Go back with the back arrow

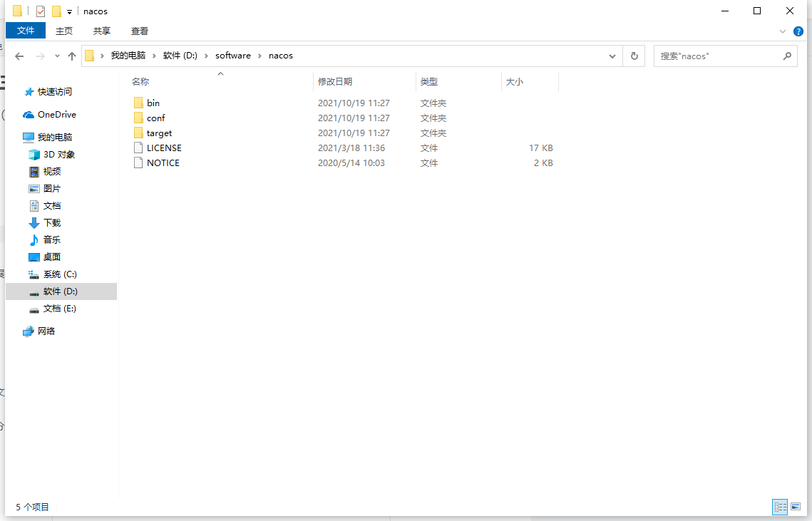pyautogui.click(x=20, y=56)
